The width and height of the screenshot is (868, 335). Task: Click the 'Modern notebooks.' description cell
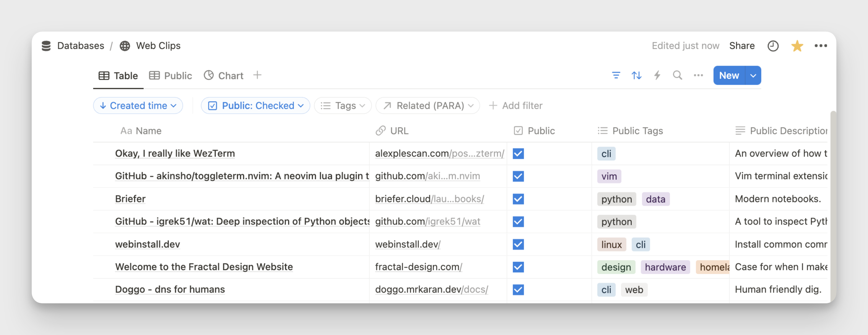pyautogui.click(x=778, y=199)
